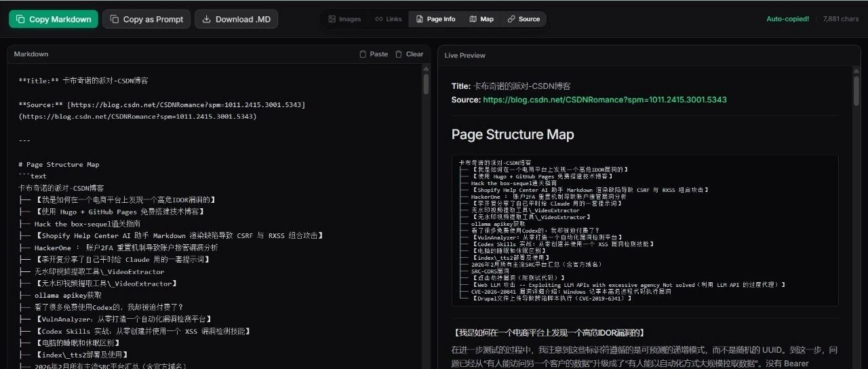Click the Drupal CVE-2019-6341 line in preview map
868x369 pixels.
[545, 298]
